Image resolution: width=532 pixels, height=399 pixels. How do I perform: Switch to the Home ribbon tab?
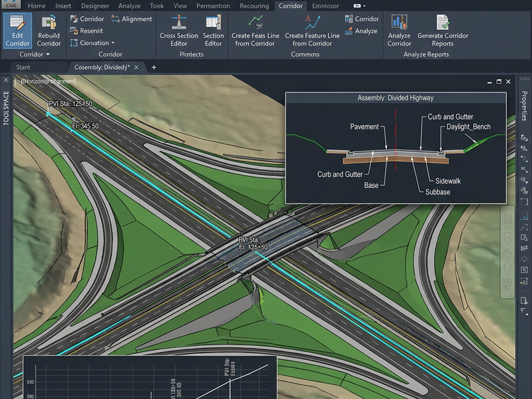37,6
